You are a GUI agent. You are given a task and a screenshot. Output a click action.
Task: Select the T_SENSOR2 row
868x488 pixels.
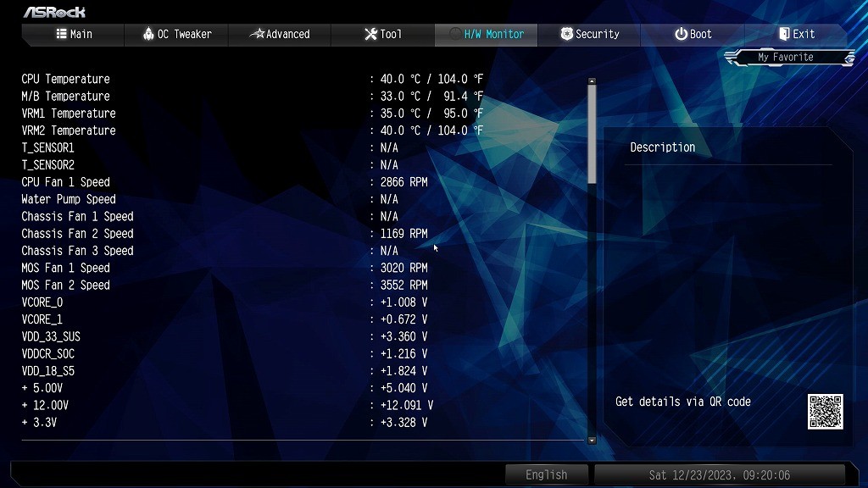tap(210, 165)
